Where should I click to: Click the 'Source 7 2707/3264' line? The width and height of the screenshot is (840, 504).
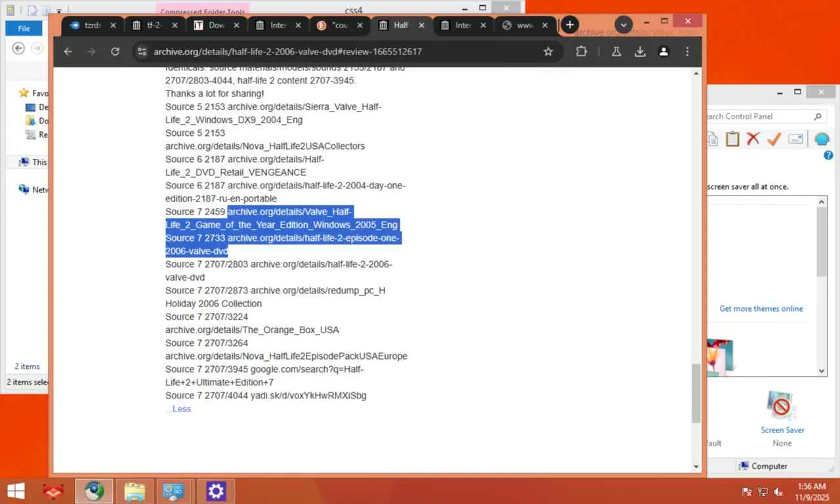coord(206,343)
